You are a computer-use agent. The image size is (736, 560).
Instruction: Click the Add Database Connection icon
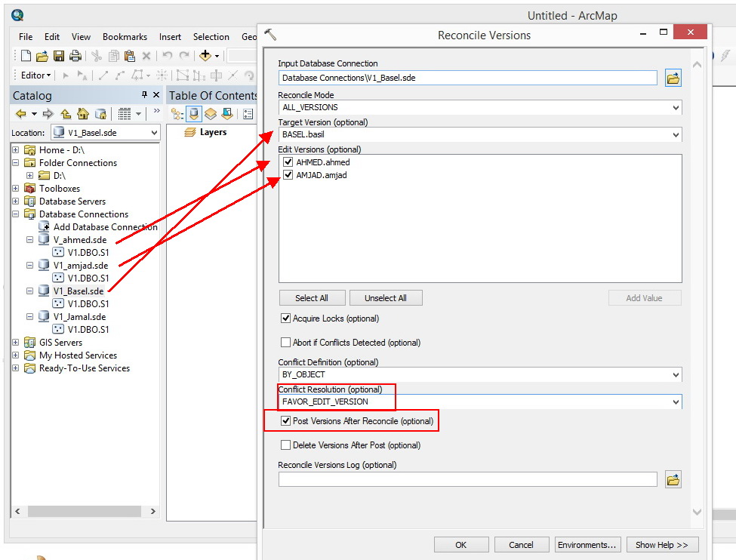44,226
